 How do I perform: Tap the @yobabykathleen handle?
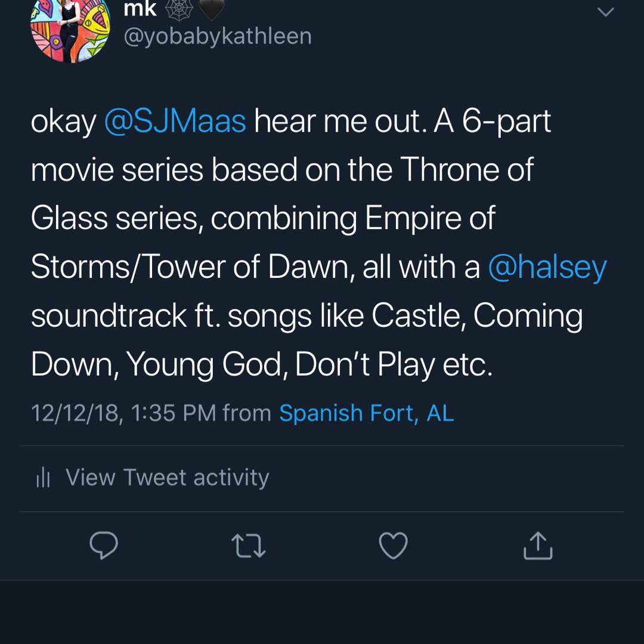click(217, 36)
